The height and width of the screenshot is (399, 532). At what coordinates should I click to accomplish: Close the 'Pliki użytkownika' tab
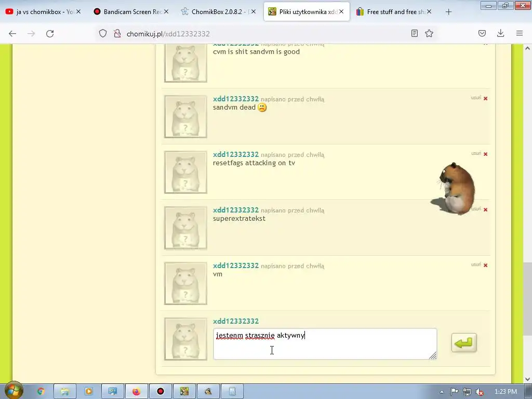coord(341,11)
